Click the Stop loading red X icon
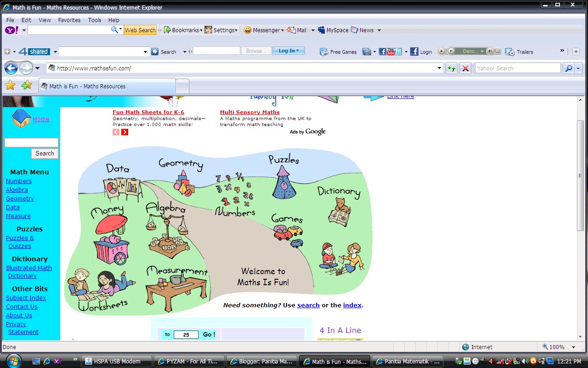Viewport: 588px width, 368px height. pos(465,68)
